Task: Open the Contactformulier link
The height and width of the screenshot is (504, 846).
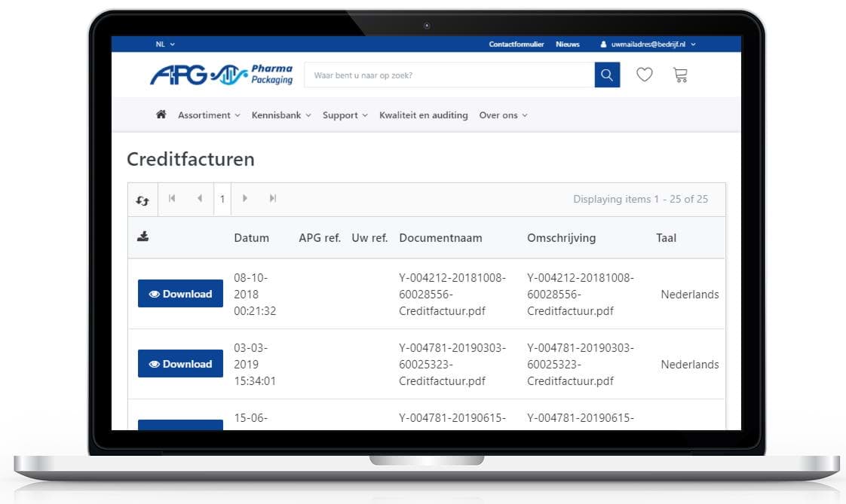Action: [x=516, y=44]
